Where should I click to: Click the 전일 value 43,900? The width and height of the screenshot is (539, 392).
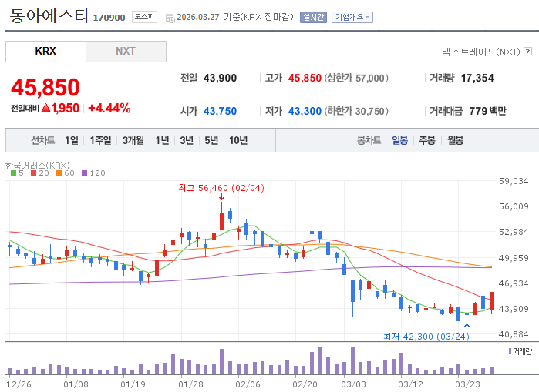(220, 78)
